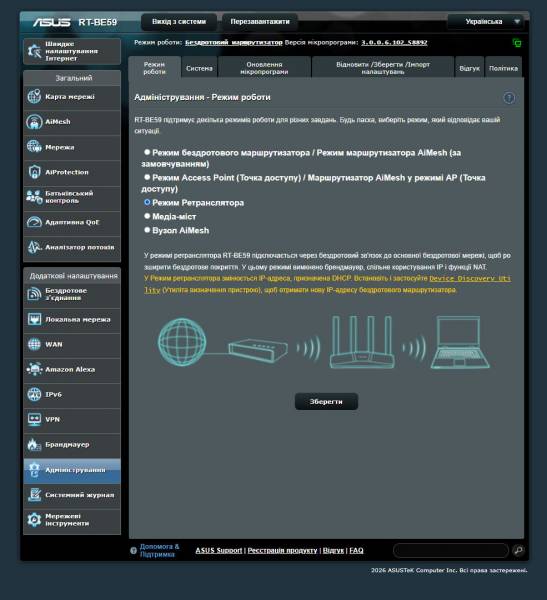Select wireless router / AiMesh router mode radio
The width and height of the screenshot is (547, 600).
click(x=147, y=152)
